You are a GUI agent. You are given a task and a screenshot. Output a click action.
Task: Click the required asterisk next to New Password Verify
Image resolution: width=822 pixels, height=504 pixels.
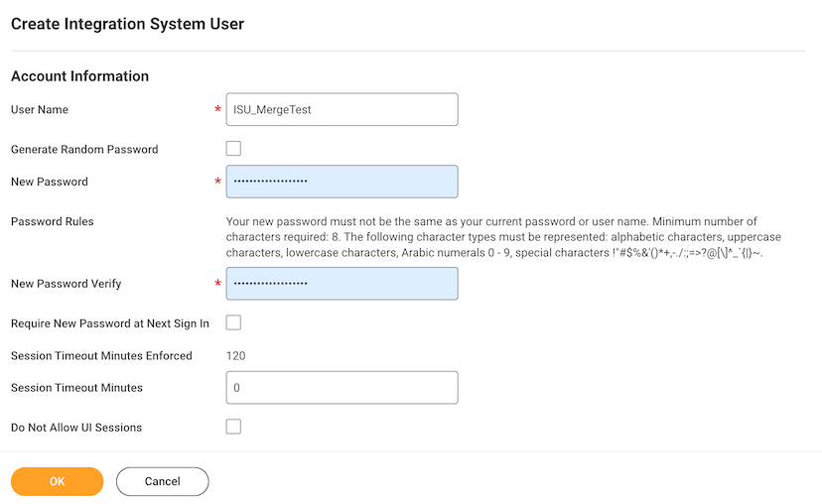coord(217,285)
